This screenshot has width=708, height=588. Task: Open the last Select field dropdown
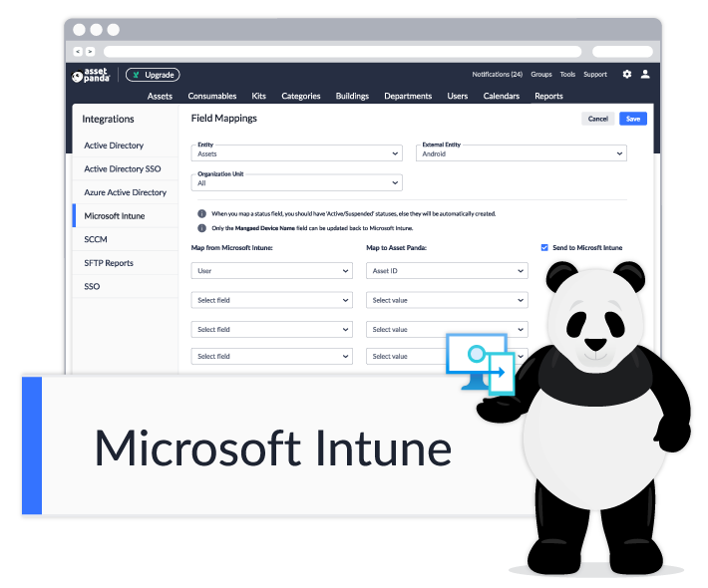(x=272, y=356)
